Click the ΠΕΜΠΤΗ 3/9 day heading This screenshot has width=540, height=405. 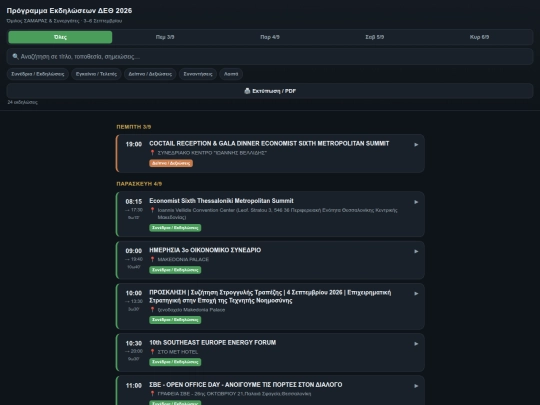tap(134, 127)
